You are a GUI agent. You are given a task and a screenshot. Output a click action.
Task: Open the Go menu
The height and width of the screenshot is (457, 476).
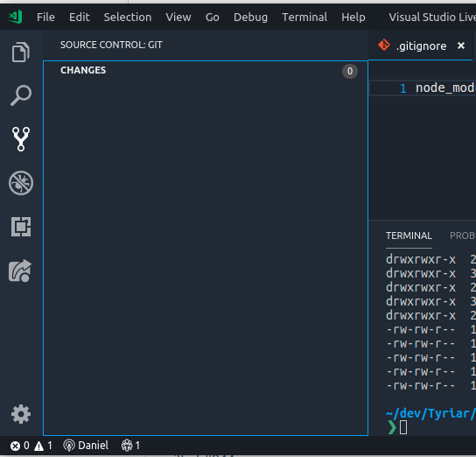tap(213, 17)
